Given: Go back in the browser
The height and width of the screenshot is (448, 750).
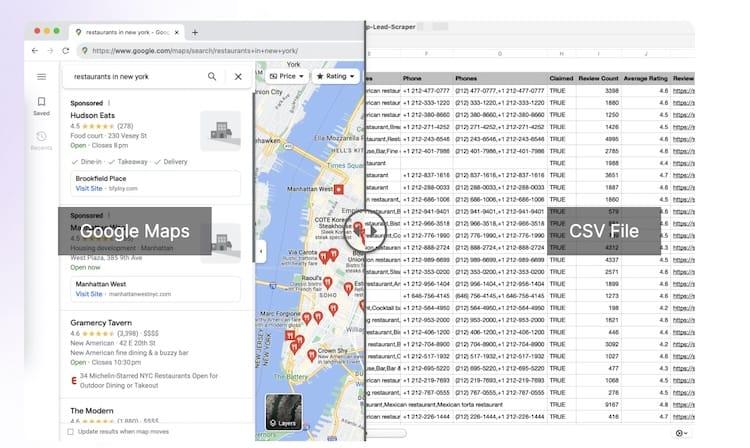Looking at the screenshot, I should tap(34, 51).
